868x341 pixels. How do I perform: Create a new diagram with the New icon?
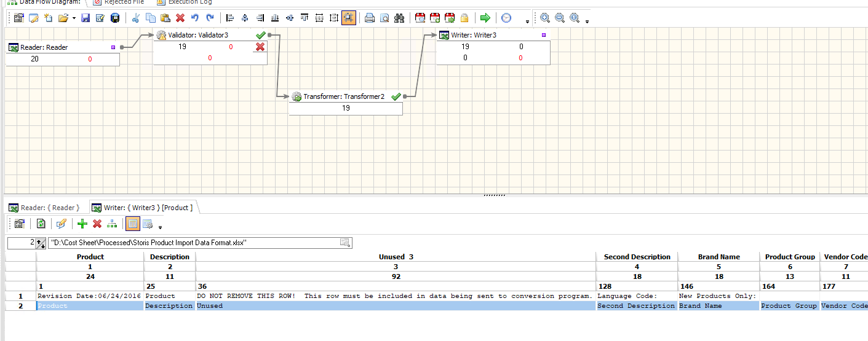pyautogui.click(x=48, y=18)
